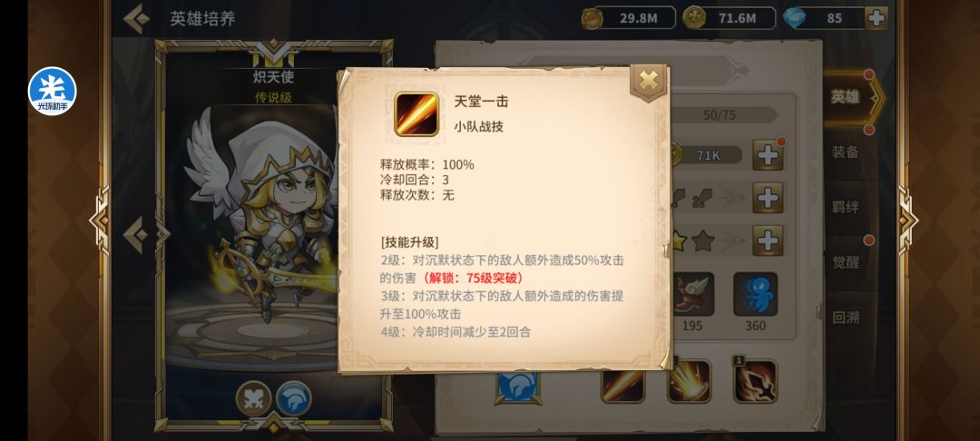Tap the crossed swords icon under hero
980x441 pixels.
click(254, 398)
